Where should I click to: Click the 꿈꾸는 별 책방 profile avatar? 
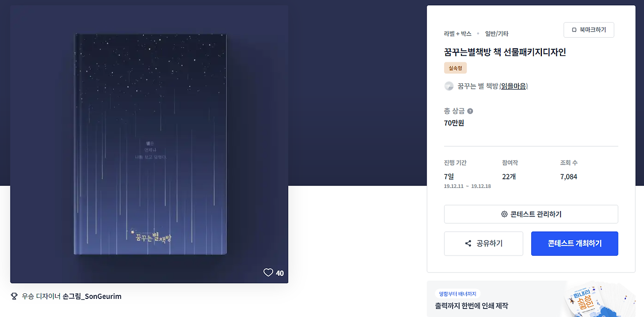[449, 86]
